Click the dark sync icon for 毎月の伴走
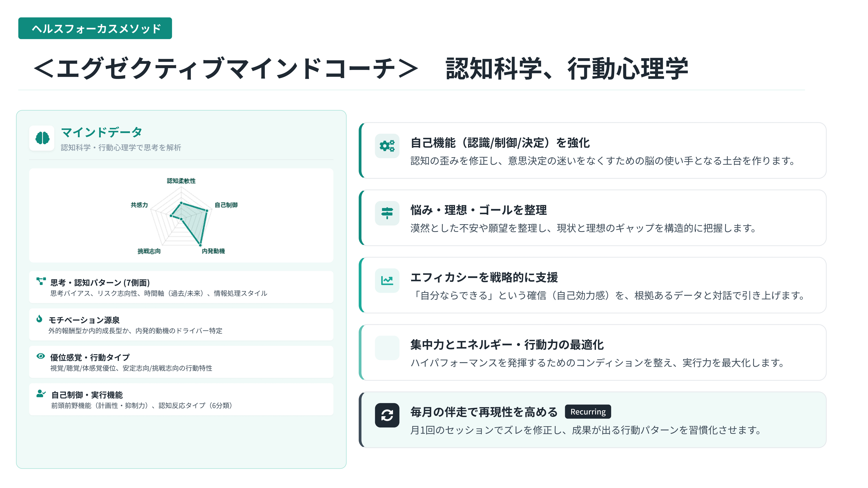868x488 pixels. point(387,415)
